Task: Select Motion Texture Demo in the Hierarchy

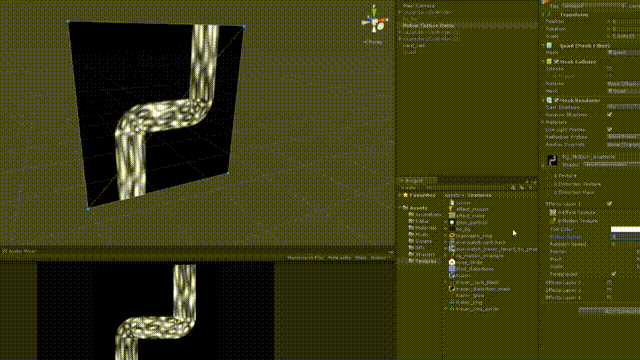Action: pos(428,25)
